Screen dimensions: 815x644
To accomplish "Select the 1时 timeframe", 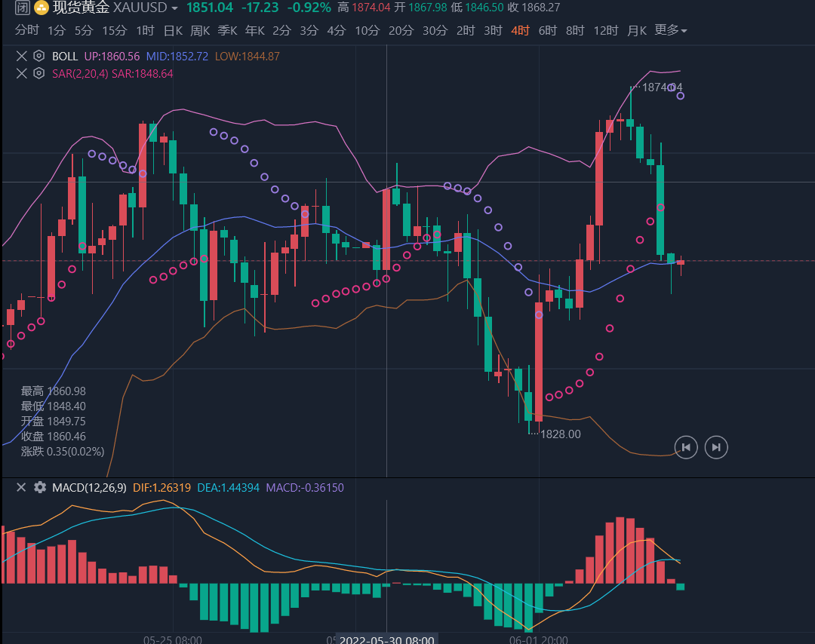I will click(x=145, y=31).
